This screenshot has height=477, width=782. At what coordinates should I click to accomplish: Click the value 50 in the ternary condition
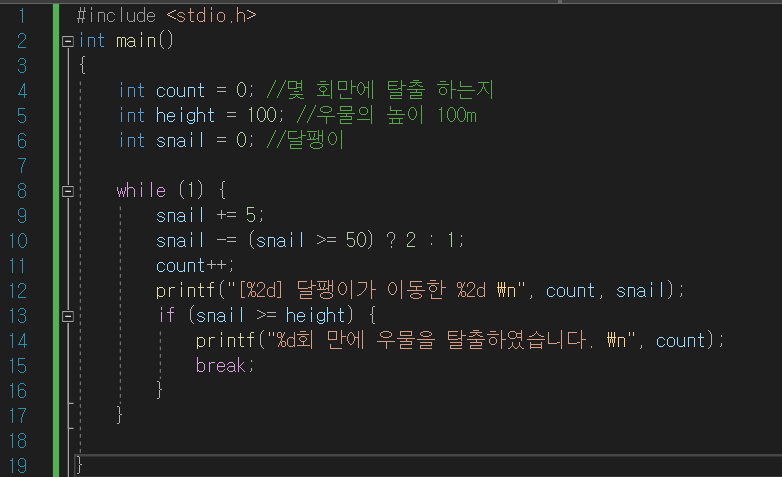pyautogui.click(x=356, y=240)
